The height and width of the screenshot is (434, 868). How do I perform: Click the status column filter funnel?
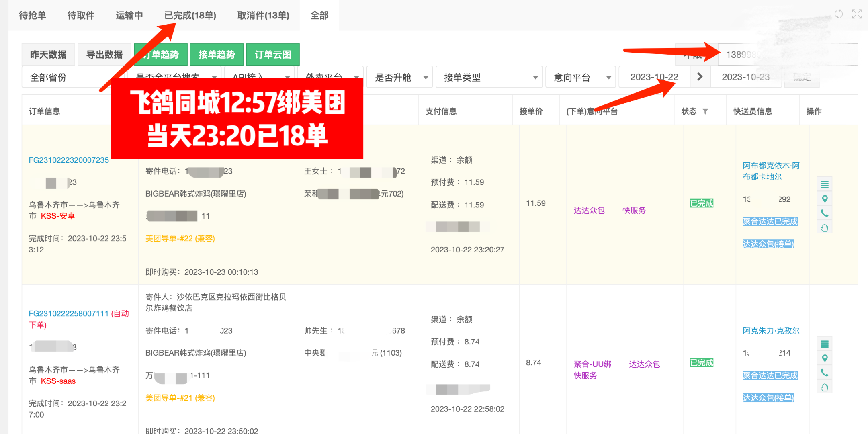(x=705, y=111)
